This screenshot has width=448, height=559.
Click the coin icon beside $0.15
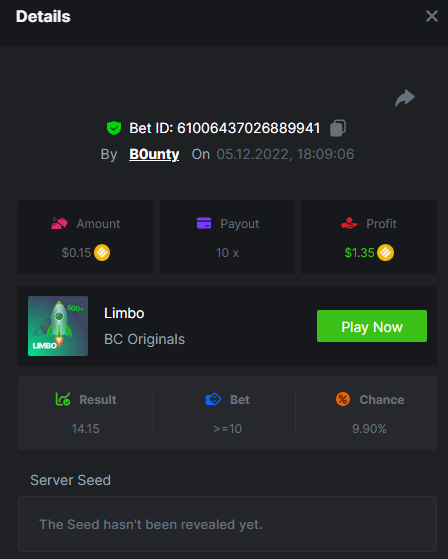102,253
